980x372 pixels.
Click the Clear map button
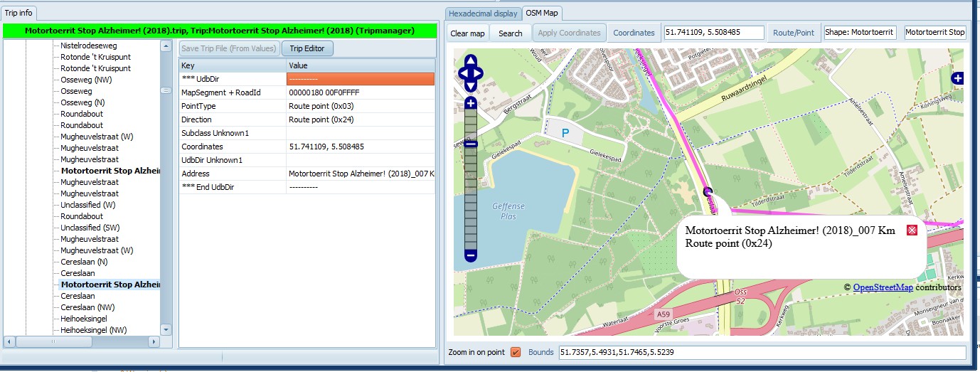(468, 33)
